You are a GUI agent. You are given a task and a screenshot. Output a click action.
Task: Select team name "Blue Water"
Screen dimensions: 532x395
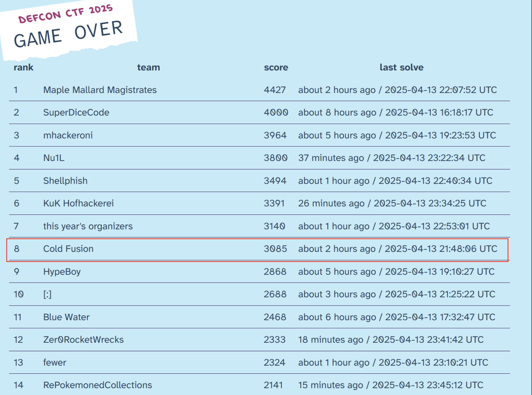click(x=66, y=317)
